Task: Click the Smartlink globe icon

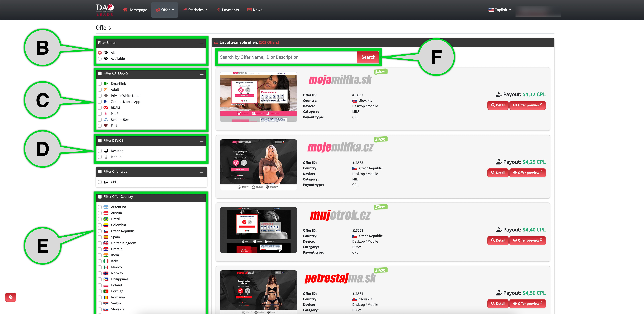Action: (x=106, y=84)
